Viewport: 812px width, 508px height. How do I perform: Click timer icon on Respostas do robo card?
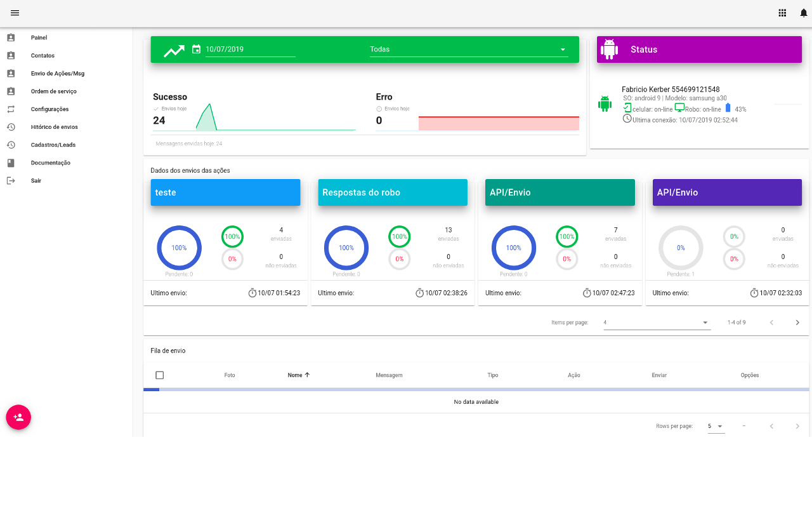pyautogui.click(x=420, y=293)
